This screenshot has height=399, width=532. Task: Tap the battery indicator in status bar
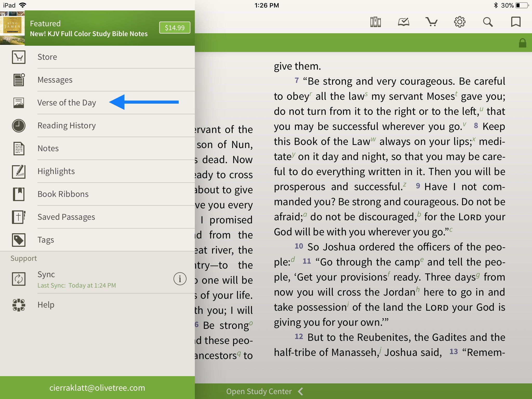click(522, 5)
